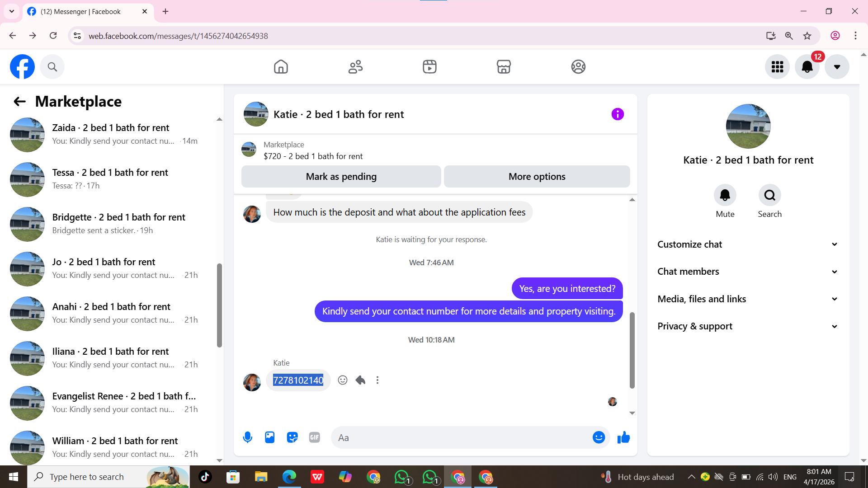Open the account dropdown arrow menu

point(837,67)
